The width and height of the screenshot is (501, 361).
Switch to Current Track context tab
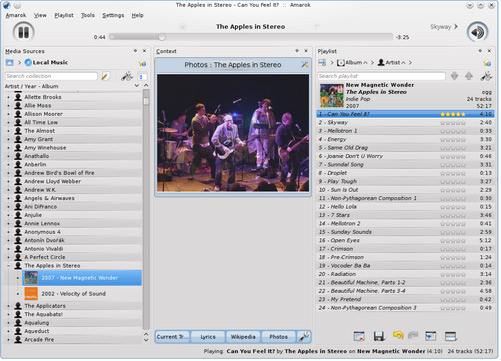tap(172, 337)
